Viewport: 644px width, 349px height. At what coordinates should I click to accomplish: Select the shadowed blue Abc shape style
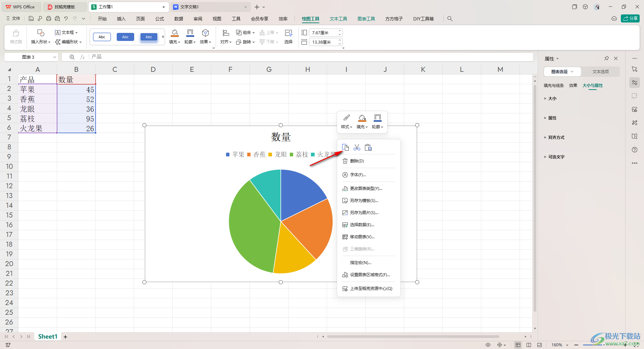149,37
